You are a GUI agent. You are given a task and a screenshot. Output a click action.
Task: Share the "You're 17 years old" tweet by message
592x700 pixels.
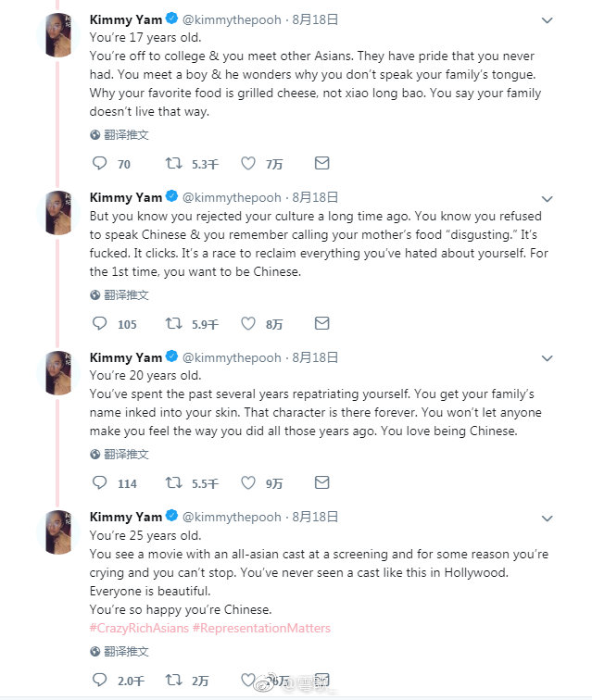click(x=321, y=164)
